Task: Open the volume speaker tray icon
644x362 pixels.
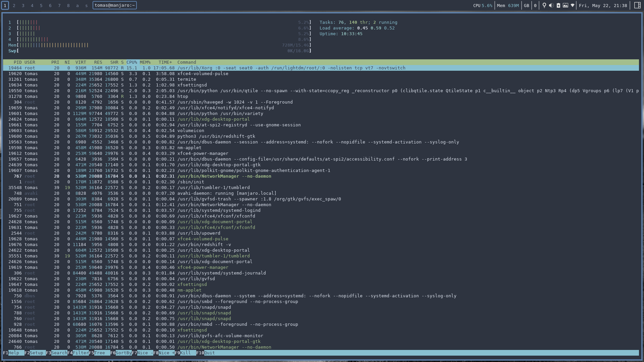Action: pyautogui.click(x=551, y=5)
